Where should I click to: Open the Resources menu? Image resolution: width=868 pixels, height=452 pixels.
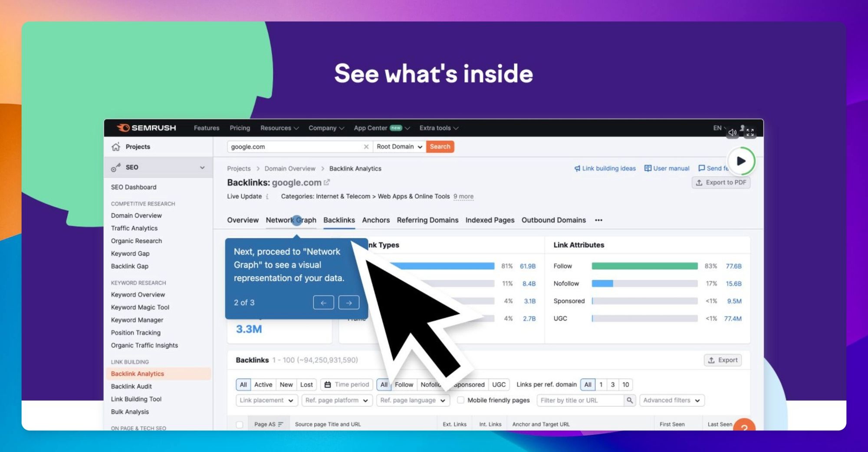click(279, 128)
